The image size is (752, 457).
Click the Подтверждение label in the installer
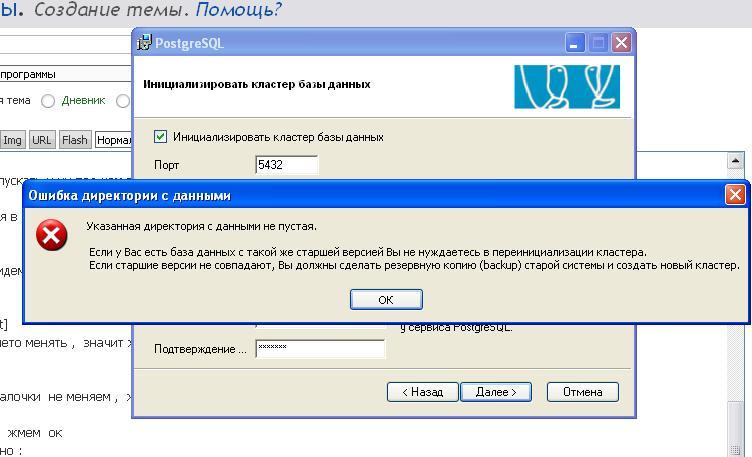tap(200, 349)
